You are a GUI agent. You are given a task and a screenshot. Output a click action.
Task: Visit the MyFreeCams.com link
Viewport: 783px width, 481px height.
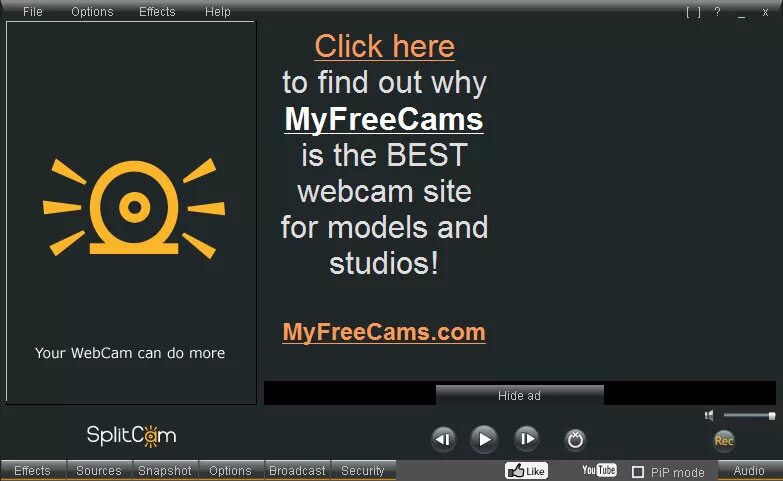pyautogui.click(x=384, y=332)
